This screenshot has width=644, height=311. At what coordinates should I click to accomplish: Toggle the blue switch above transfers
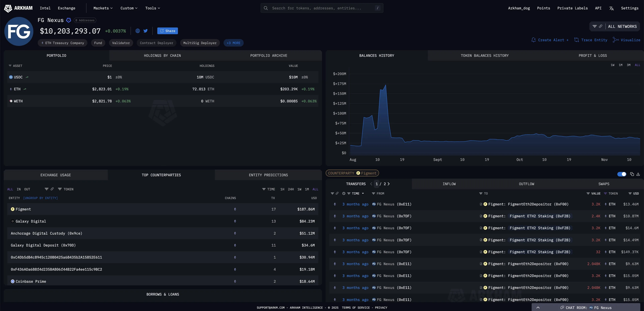coord(622,174)
